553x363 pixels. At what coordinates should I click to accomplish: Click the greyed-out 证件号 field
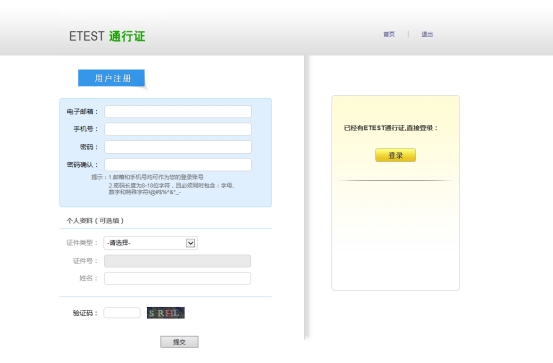pos(177,261)
